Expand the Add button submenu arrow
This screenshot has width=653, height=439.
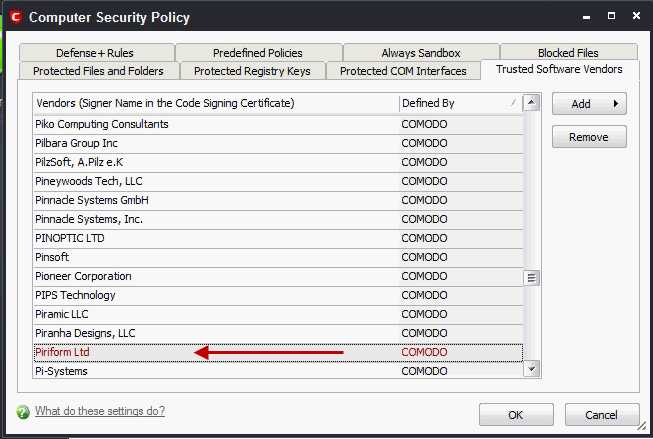(616, 104)
